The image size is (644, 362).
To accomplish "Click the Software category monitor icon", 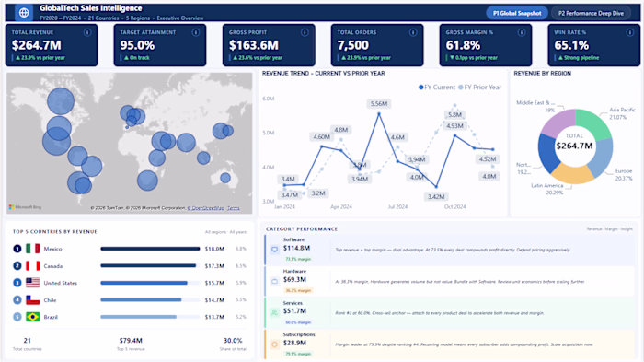I will (274, 250).
